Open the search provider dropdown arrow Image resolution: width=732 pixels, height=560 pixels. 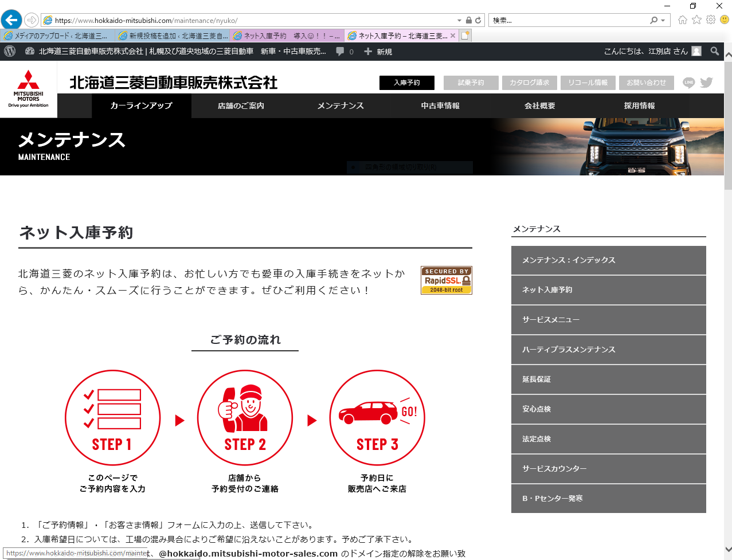[x=663, y=20]
